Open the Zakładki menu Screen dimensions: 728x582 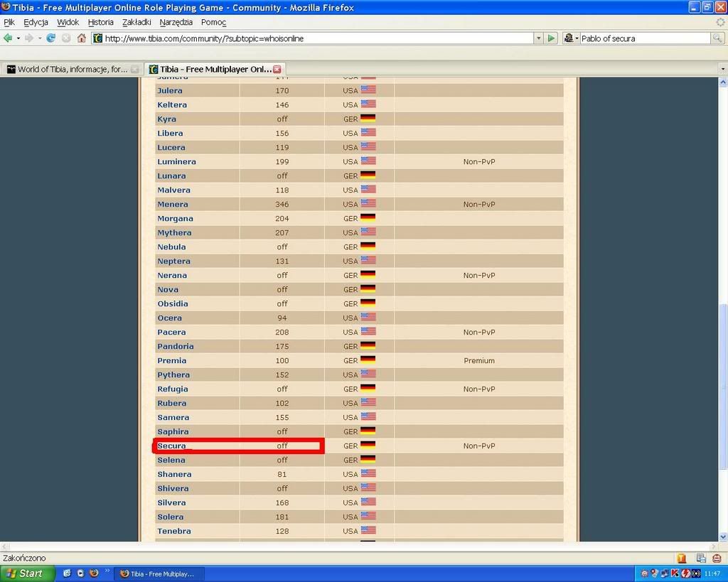[136, 22]
